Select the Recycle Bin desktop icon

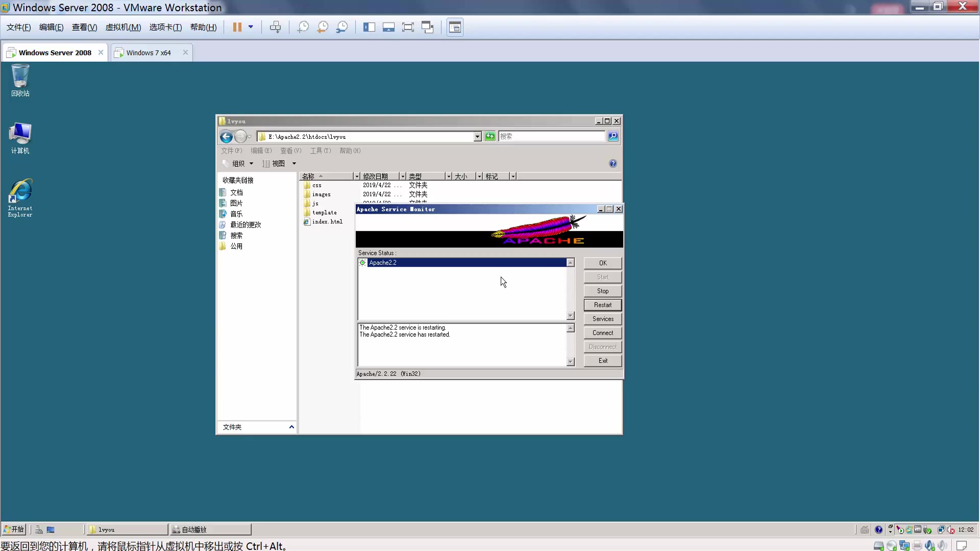[20, 80]
